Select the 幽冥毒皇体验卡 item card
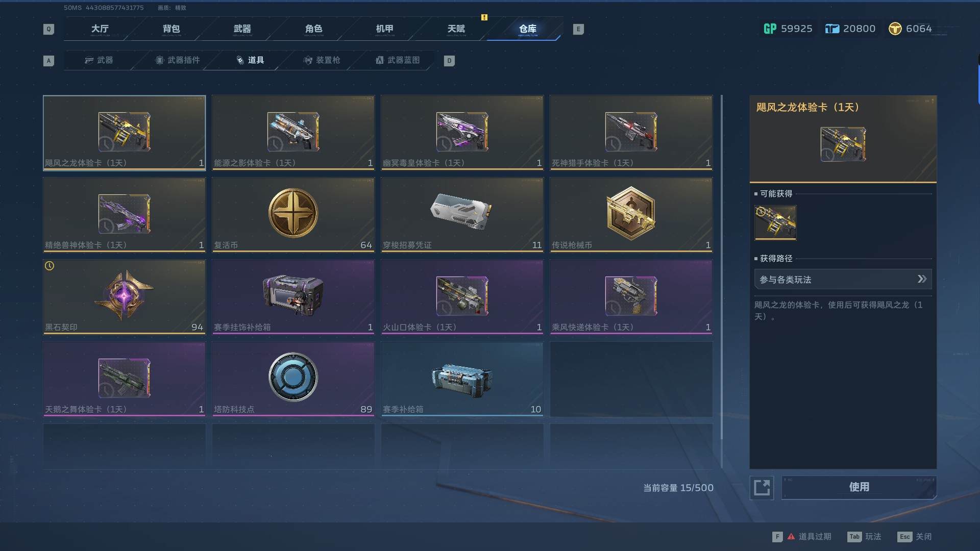 (x=462, y=132)
